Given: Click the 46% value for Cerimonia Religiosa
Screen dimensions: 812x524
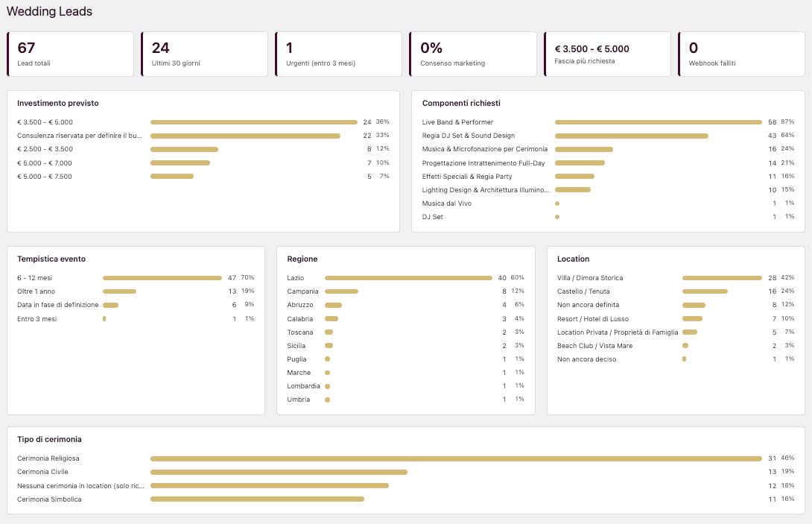Looking at the screenshot, I should (x=787, y=458).
